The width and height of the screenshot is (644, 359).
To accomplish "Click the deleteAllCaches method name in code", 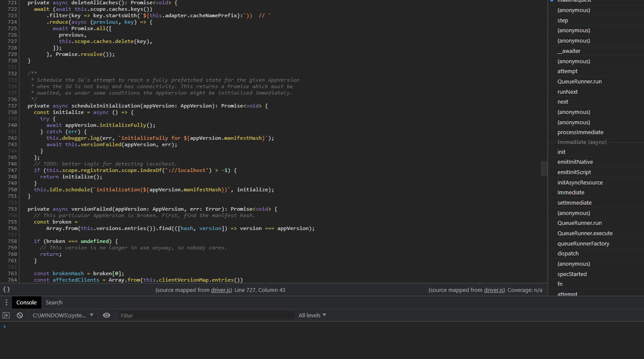I will coord(95,3).
